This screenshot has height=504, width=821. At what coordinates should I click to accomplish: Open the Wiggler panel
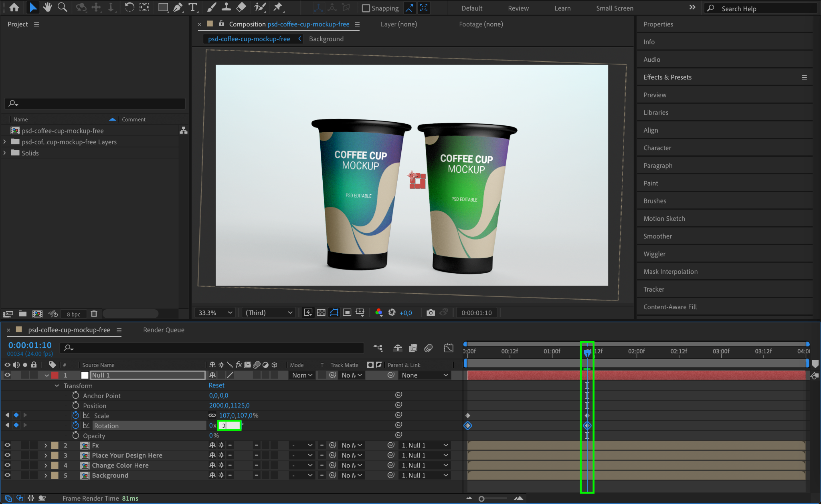(x=654, y=254)
